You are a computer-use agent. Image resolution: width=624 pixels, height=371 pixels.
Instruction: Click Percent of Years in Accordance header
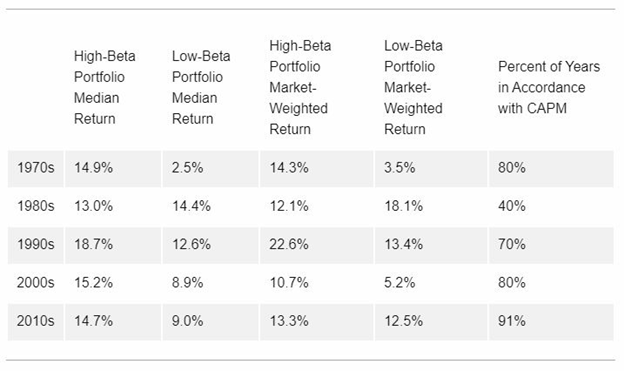549,88
